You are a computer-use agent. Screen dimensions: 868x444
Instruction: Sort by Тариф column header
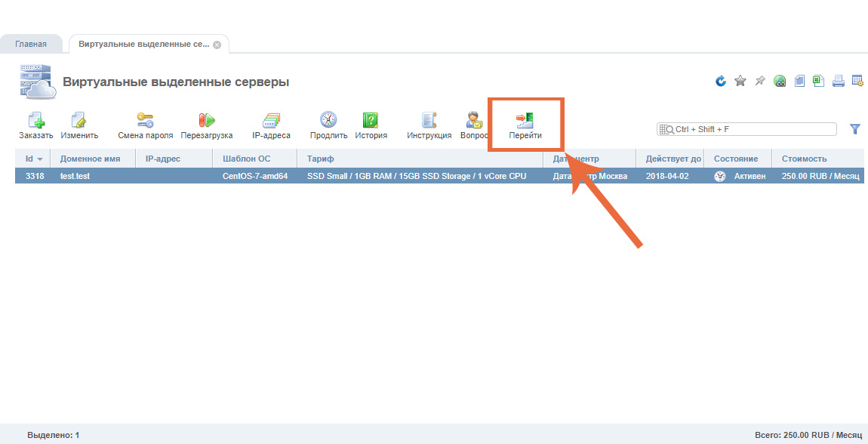click(420, 159)
